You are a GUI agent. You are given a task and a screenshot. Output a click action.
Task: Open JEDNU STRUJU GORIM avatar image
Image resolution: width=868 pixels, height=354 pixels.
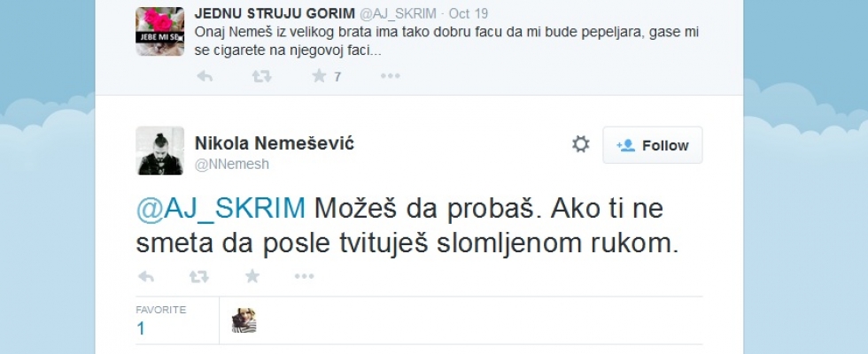159,32
